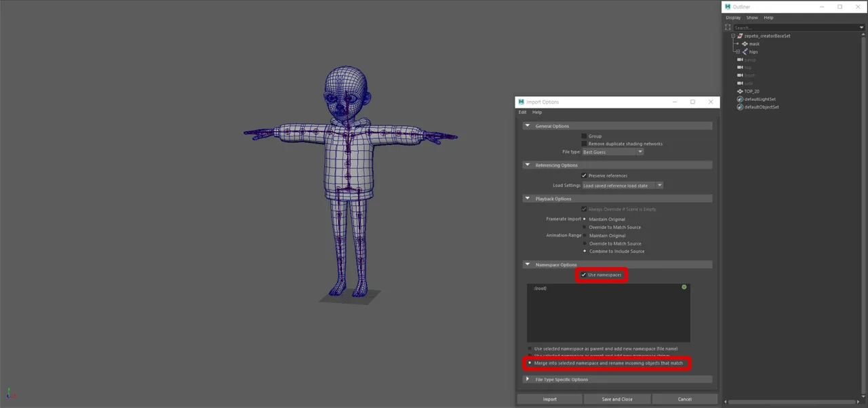
Task: Open the Load Settings dropdown
Action: coord(658,185)
